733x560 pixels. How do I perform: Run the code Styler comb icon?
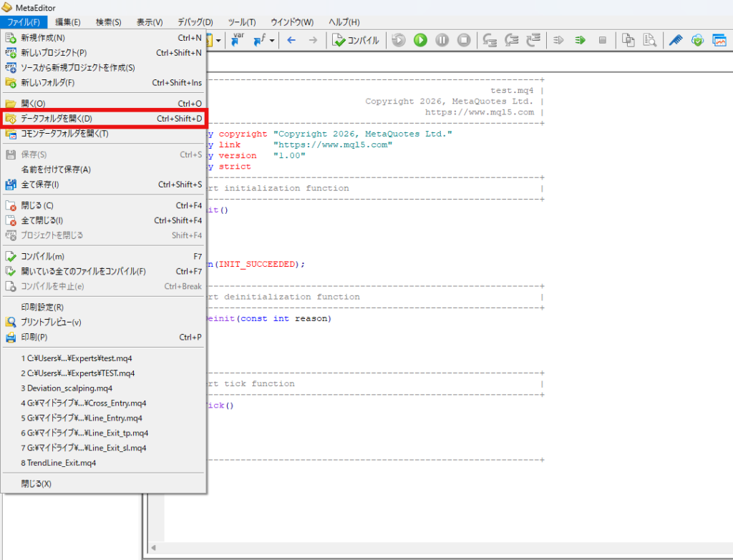tap(676, 40)
